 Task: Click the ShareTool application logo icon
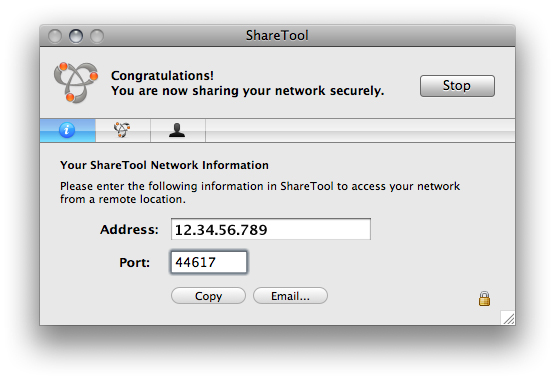[x=76, y=82]
